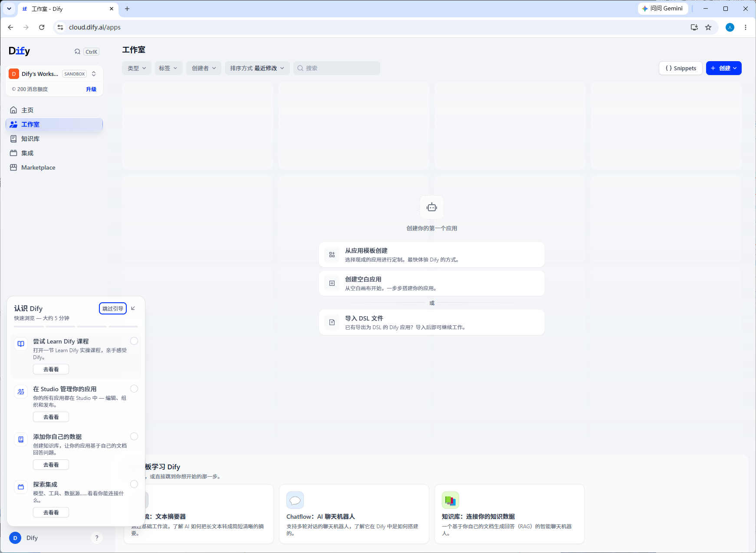Open Marketplace in the sidebar

tap(54, 167)
